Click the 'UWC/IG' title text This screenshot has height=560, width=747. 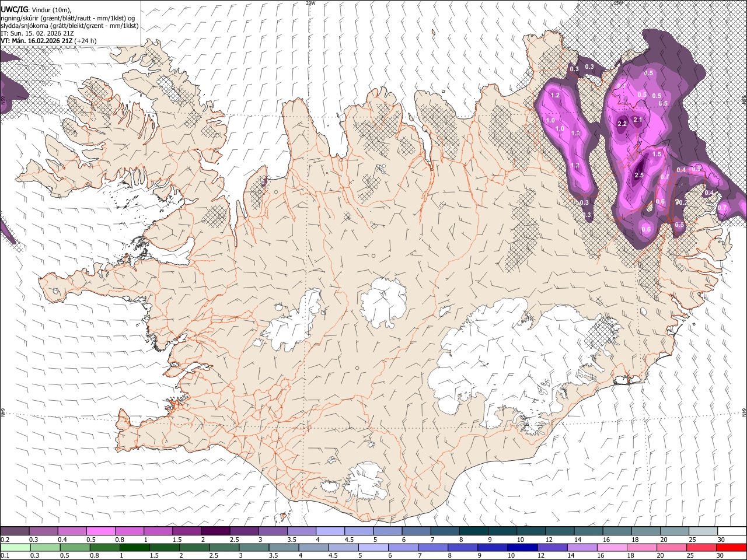pos(13,9)
